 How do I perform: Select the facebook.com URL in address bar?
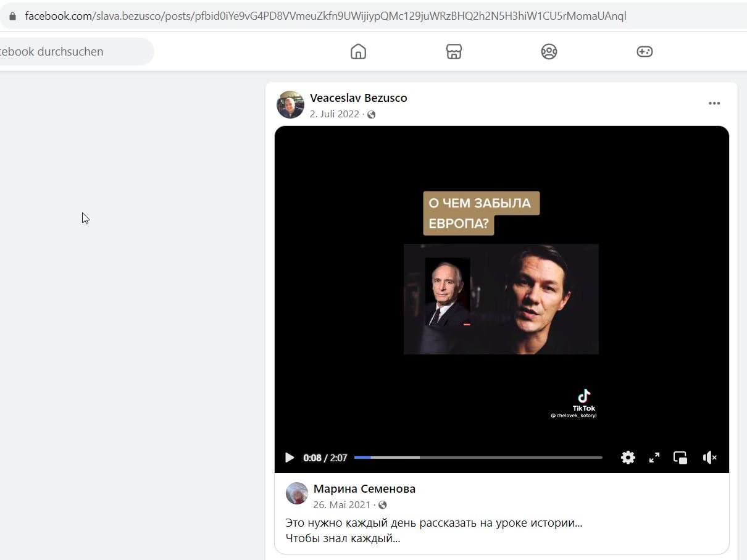click(x=325, y=16)
